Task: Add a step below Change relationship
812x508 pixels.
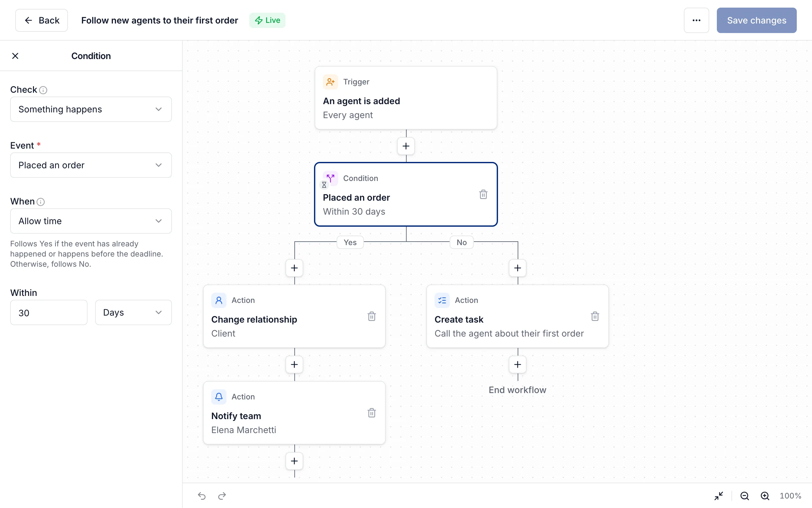Action: [294, 364]
